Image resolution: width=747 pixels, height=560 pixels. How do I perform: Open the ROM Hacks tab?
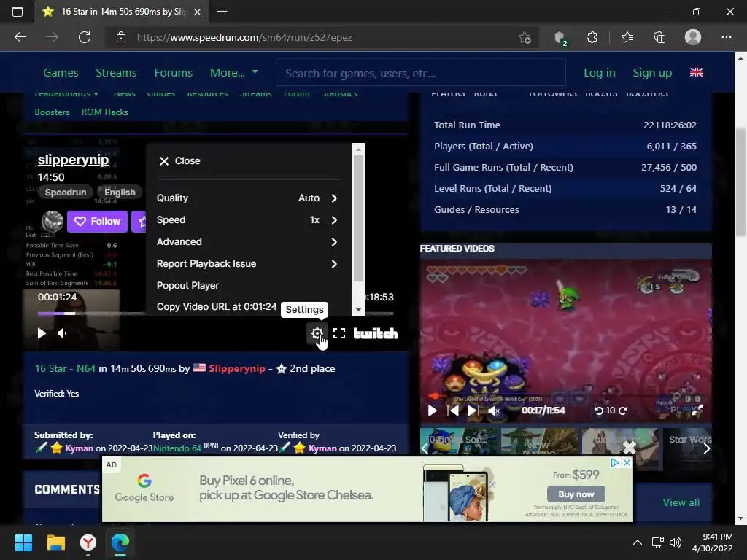click(105, 112)
